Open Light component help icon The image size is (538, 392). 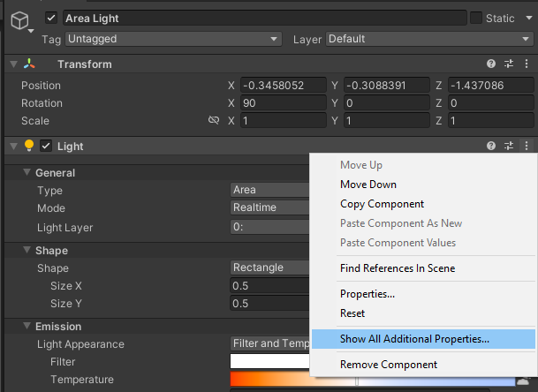491,146
